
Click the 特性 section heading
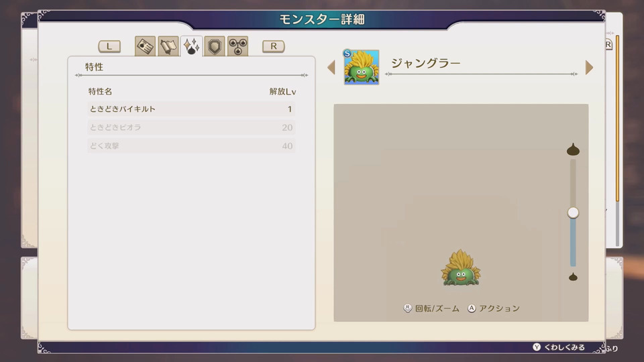[94, 67]
